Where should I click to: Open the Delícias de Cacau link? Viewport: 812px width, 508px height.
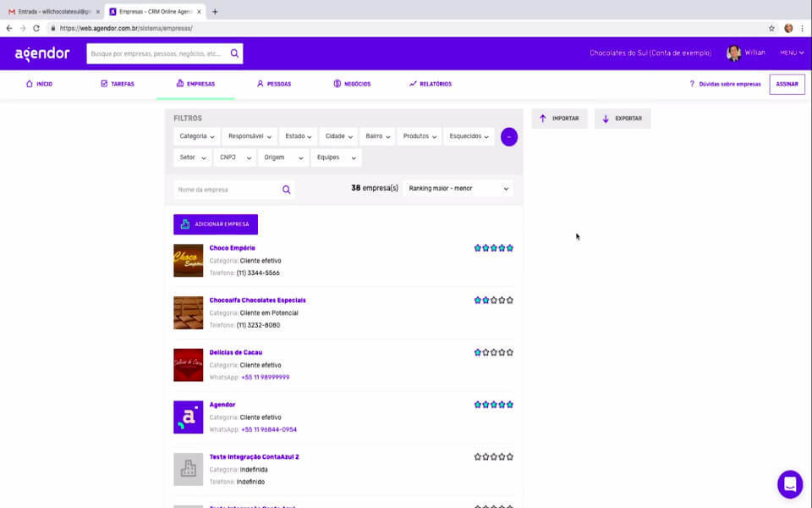click(236, 352)
